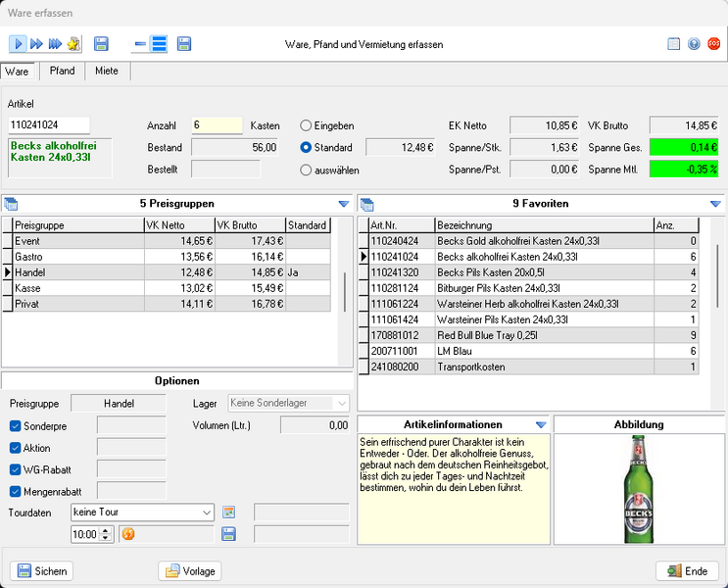This screenshot has height=588, width=728.
Task: Click the Ende button
Action: (687, 570)
